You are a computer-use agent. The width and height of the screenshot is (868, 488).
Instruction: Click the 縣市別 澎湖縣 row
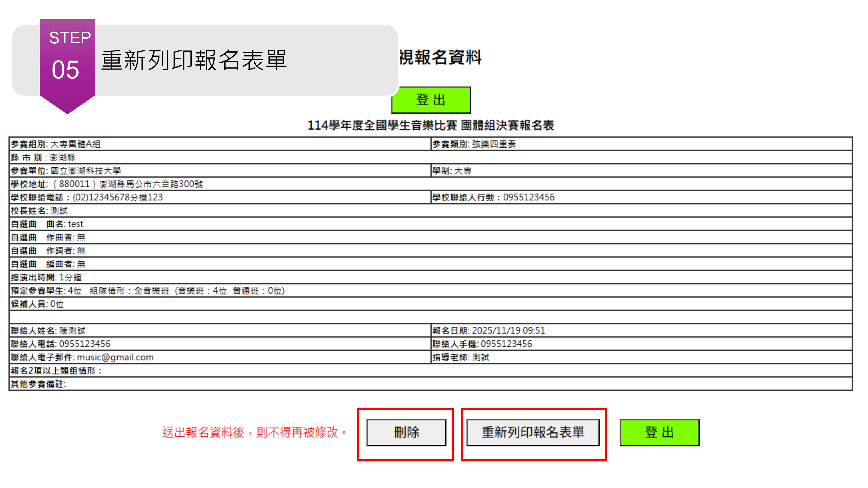pos(43,157)
